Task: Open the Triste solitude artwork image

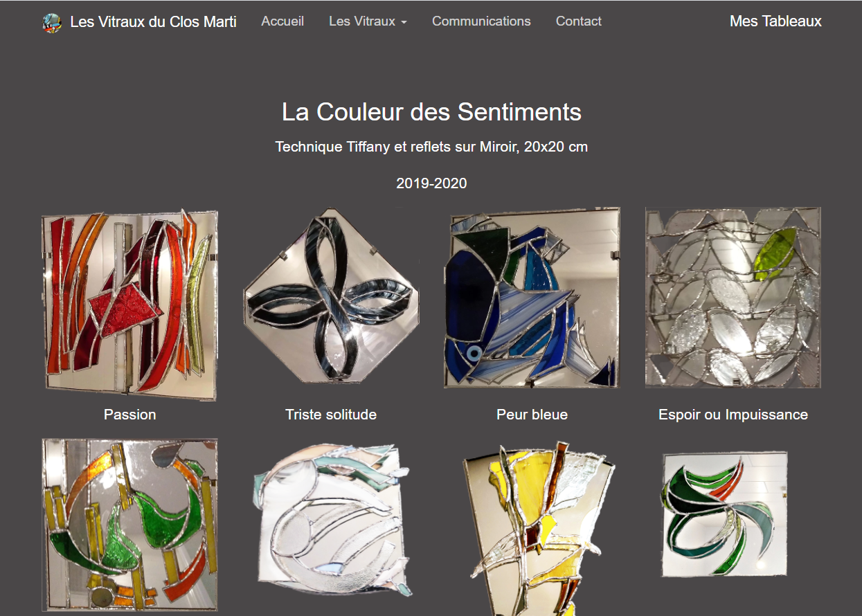Action: (x=331, y=295)
